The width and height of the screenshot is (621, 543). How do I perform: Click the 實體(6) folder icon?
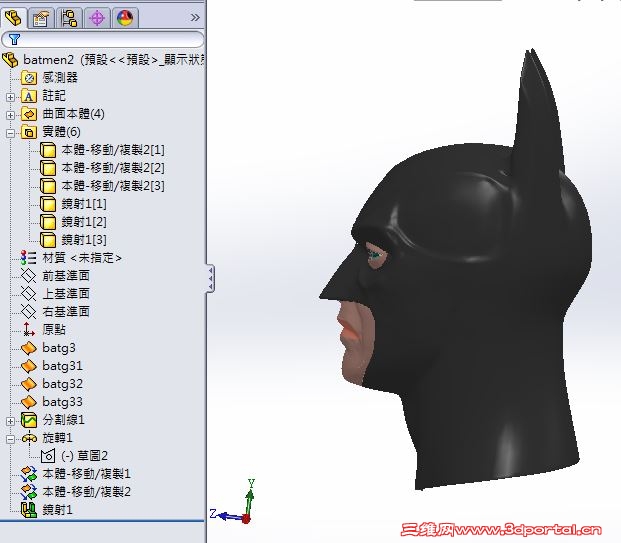pos(29,132)
